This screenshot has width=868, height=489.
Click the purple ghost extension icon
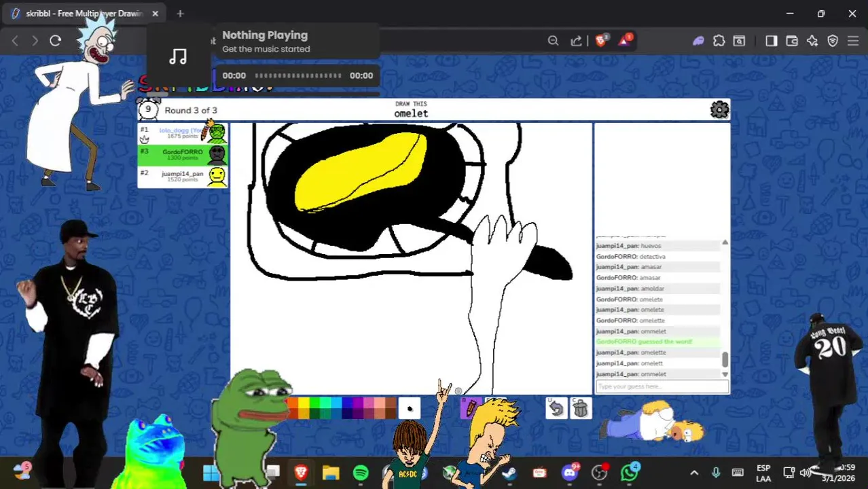(698, 41)
